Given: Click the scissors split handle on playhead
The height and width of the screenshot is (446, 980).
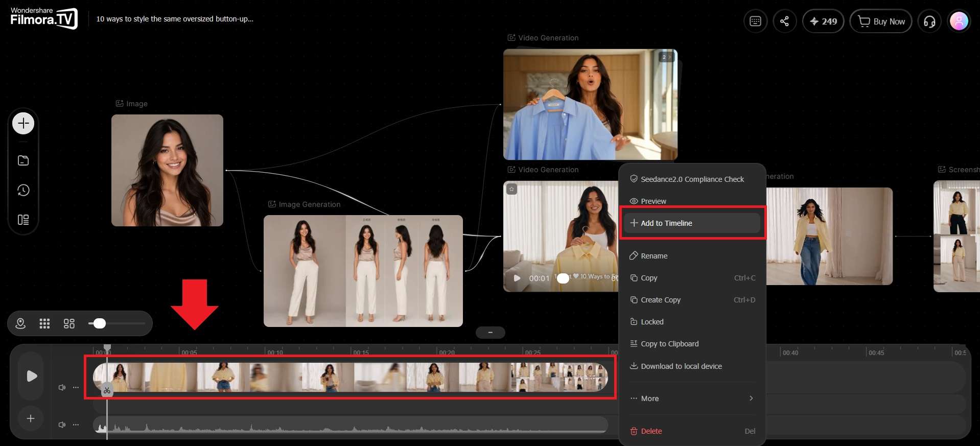Looking at the screenshot, I should [x=107, y=390].
